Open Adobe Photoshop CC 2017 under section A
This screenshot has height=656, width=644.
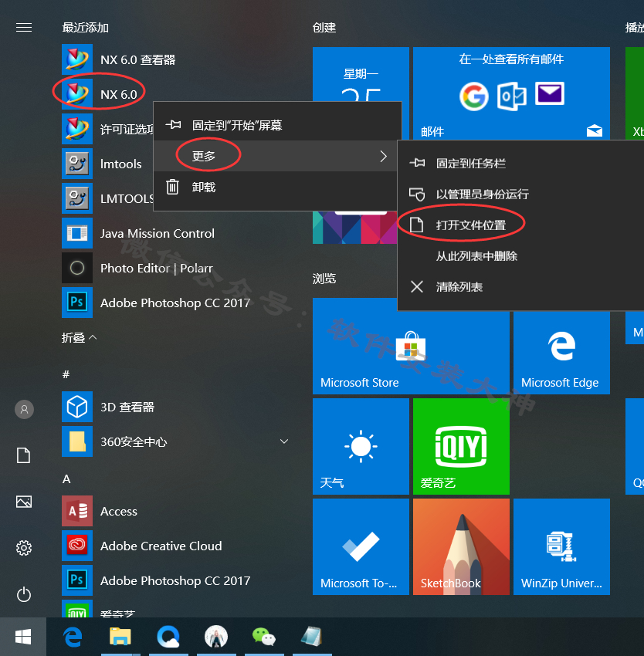pyautogui.click(x=77, y=580)
